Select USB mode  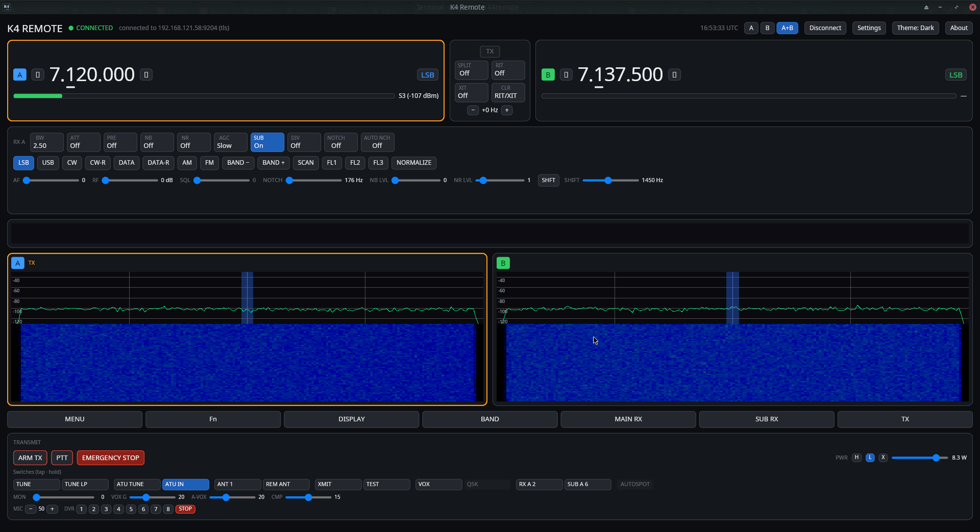point(48,163)
